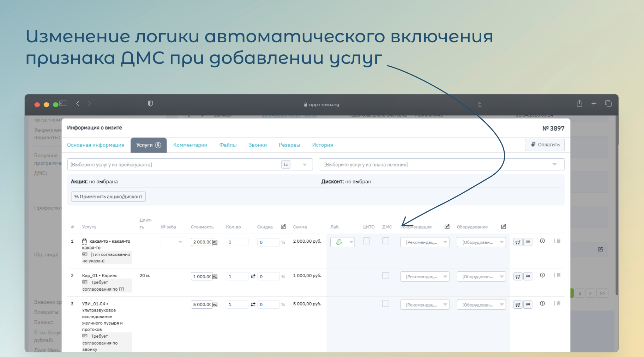Open price list icon in service search field

[x=286, y=164]
